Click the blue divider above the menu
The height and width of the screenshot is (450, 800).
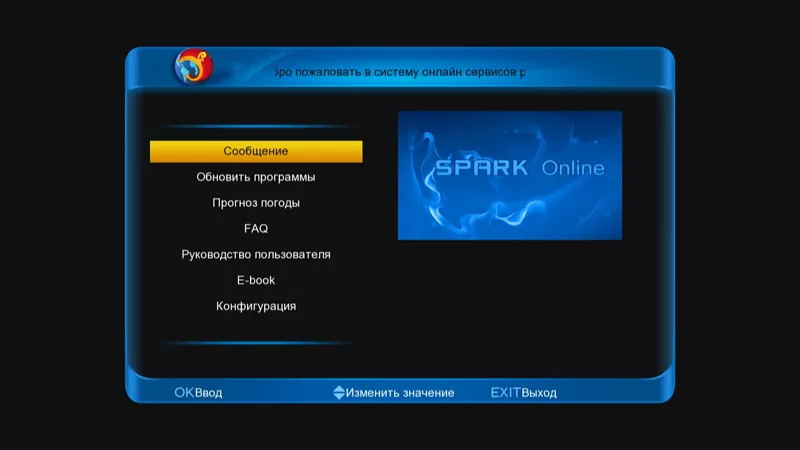point(256,127)
